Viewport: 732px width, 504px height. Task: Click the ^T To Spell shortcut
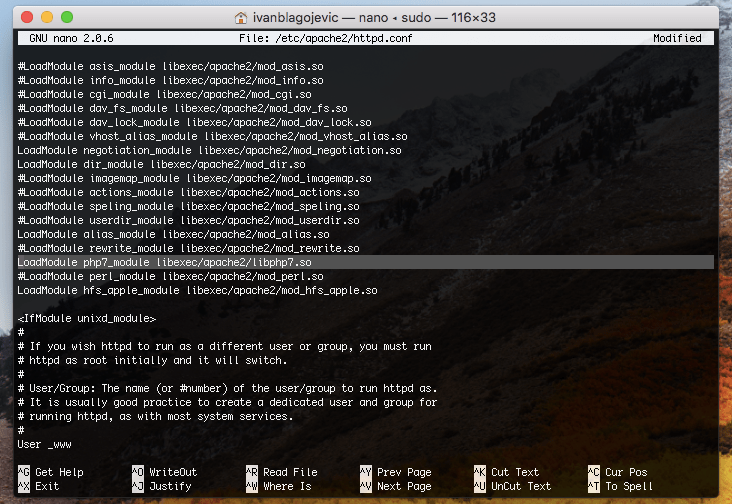click(x=620, y=486)
